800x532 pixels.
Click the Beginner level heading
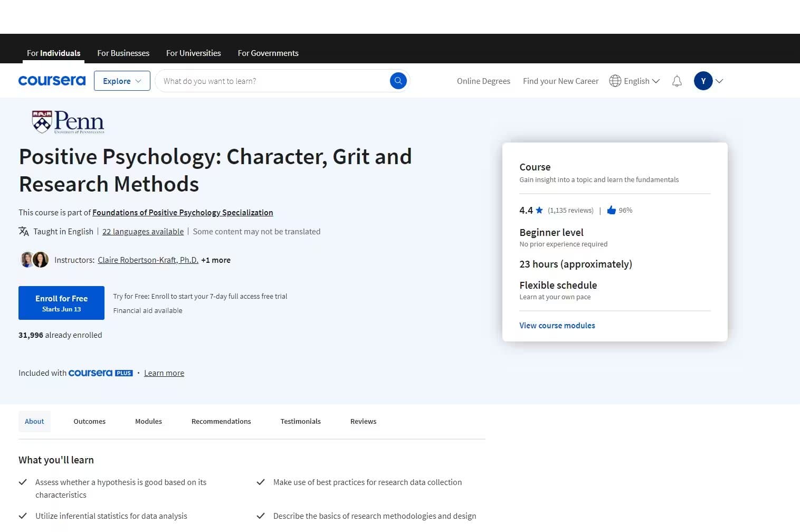pyautogui.click(x=551, y=232)
